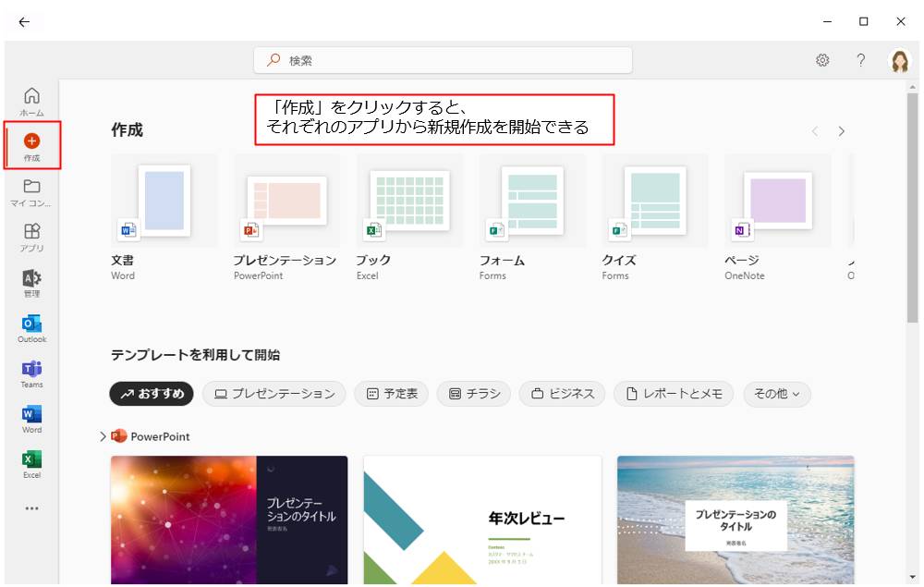Click the vertical scrollbar thumb

tap(913, 207)
